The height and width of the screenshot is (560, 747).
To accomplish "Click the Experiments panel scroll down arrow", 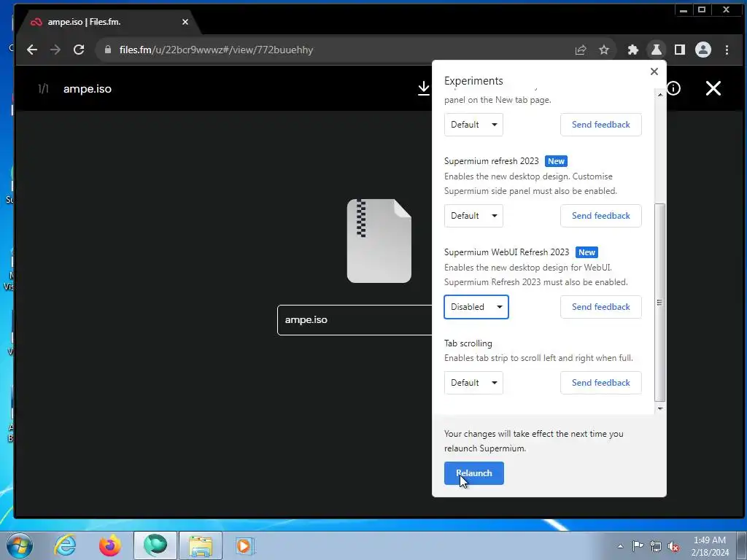I will tap(659, 408).
